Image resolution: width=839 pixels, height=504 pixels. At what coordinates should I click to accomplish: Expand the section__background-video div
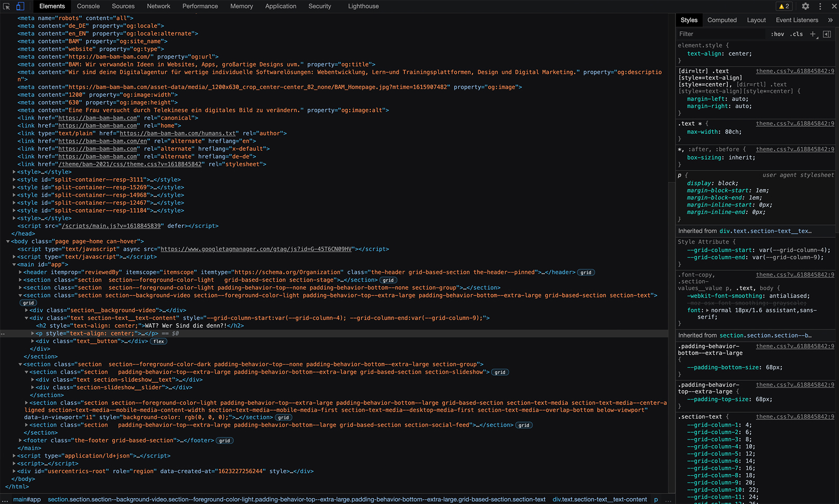pos(27,311)
